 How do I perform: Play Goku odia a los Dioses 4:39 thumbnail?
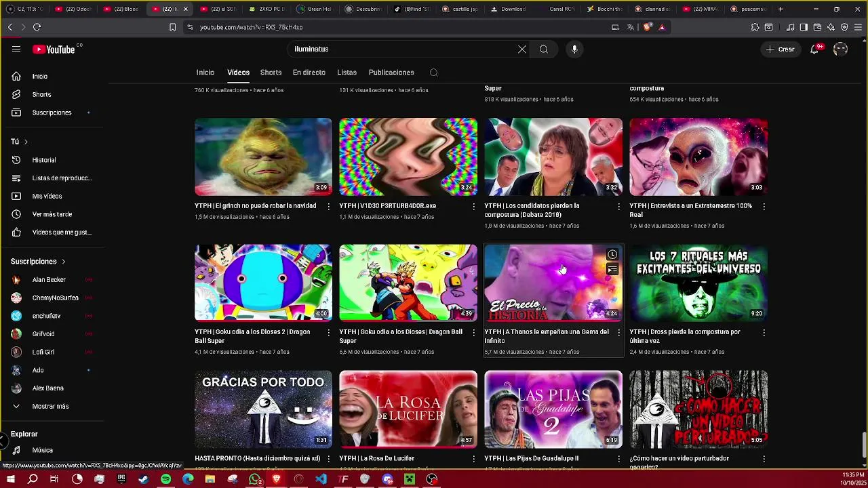408,283
